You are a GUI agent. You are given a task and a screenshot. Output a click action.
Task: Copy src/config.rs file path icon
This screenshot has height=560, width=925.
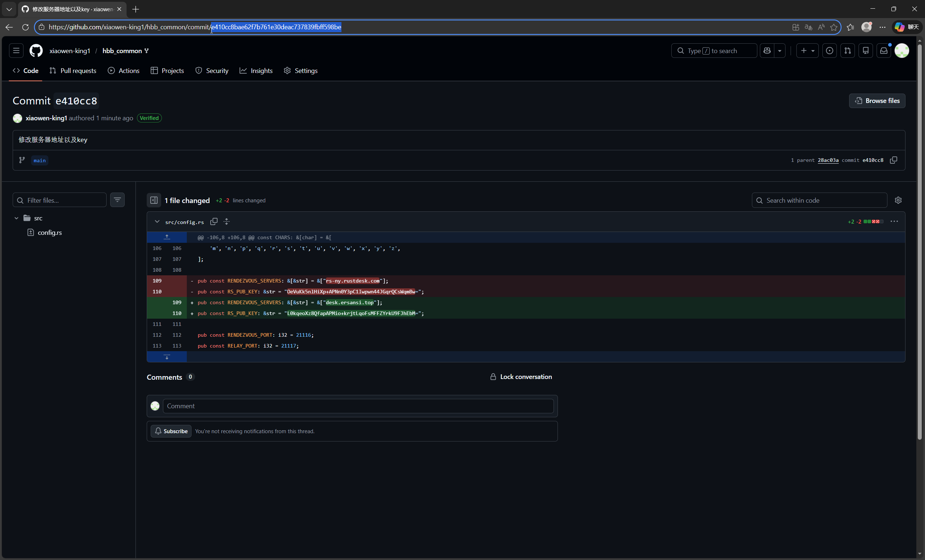214,222
